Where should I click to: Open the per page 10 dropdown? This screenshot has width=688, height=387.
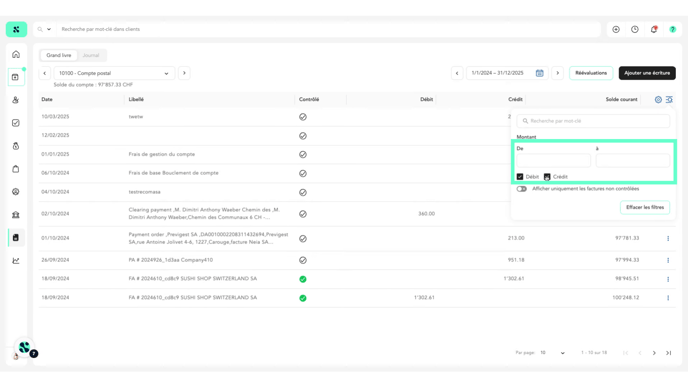(x=553, y=353)
